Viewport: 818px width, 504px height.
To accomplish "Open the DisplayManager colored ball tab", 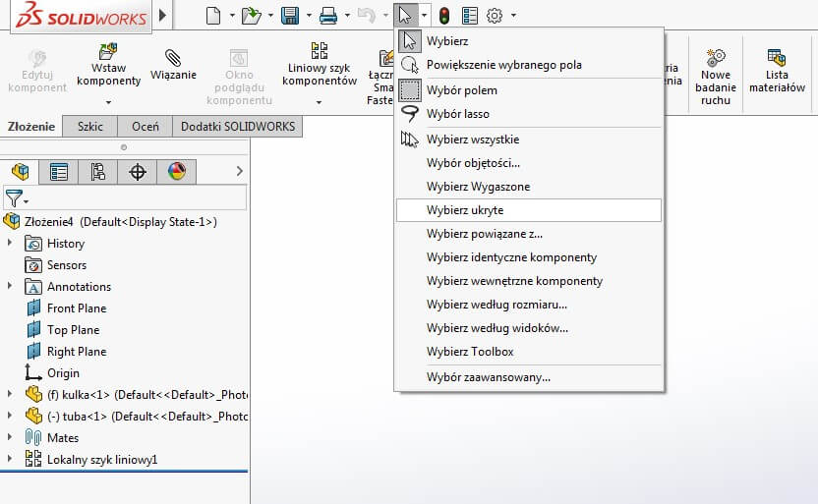I will click(x=176, y=172).
